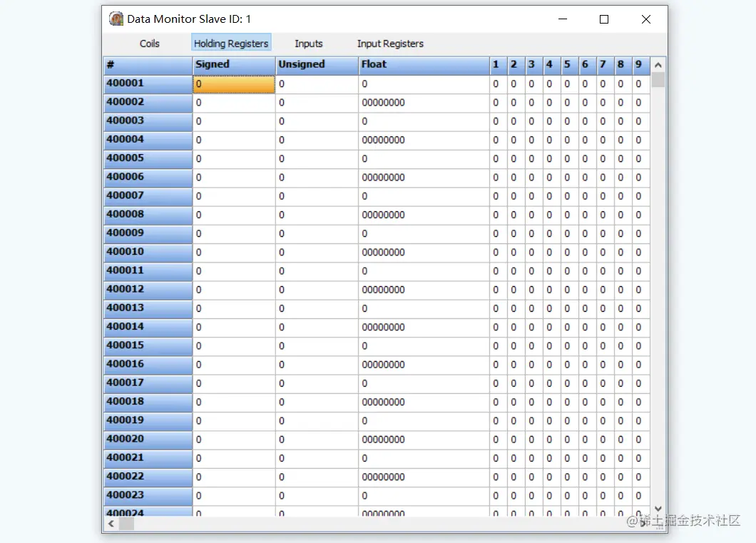Open the Input Registers tab
756x543 pixels.
pos(390,44)
